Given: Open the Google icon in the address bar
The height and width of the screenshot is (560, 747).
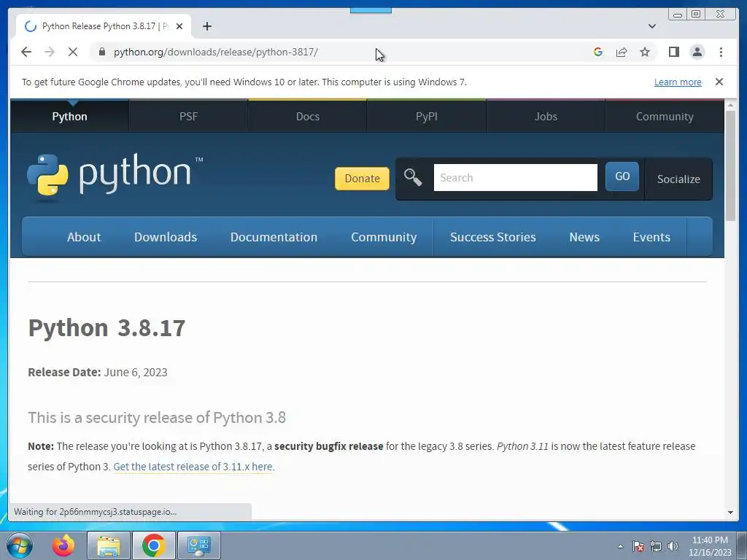Looking at the screenshot, I should pyautogui.click(x=598, y=52).
